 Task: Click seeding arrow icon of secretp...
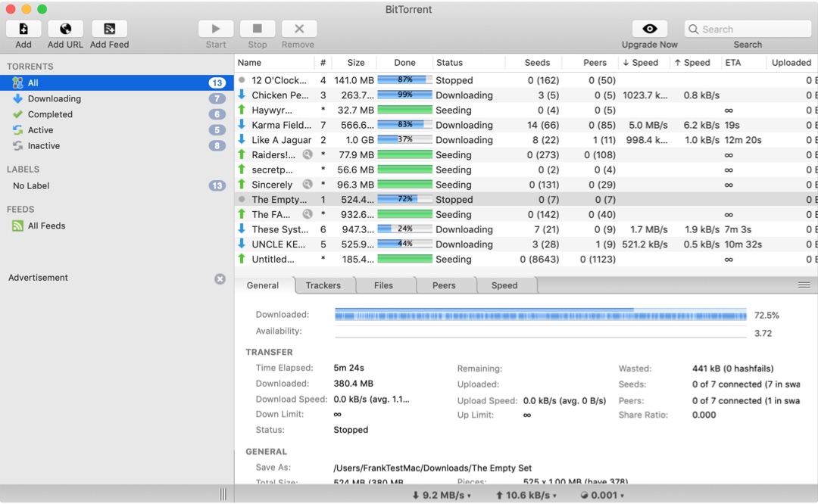pyautogui.click(x=242, y=170)
